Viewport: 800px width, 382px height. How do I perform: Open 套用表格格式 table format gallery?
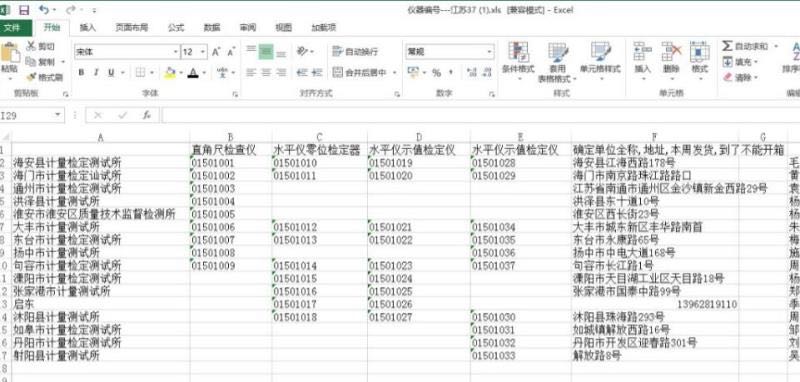[557, 62]
